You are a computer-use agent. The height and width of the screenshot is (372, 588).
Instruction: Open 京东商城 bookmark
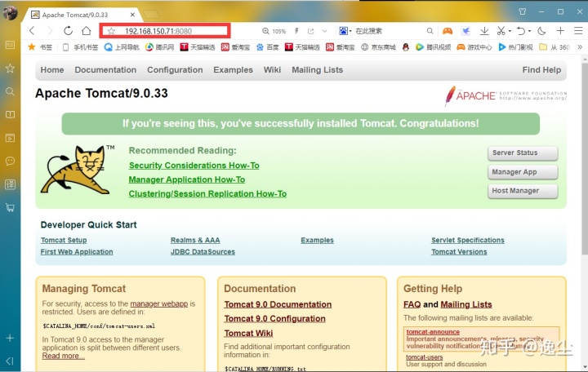tap(378, 46)
